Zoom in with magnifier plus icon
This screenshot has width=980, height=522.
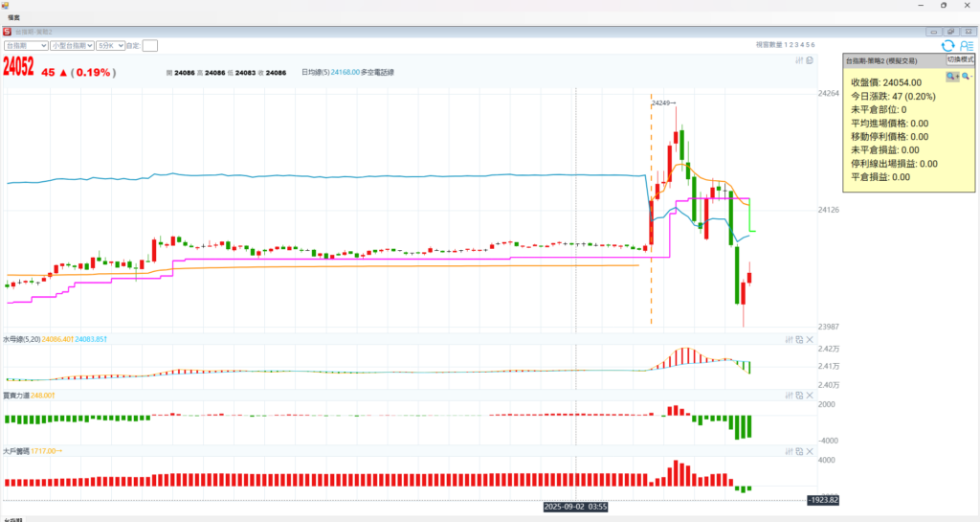(x=951, y=76)
